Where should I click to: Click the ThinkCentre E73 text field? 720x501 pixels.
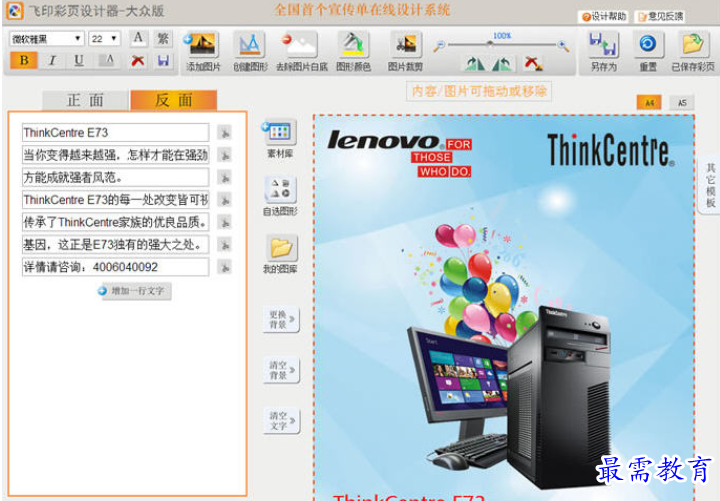[x=116, y=133]
